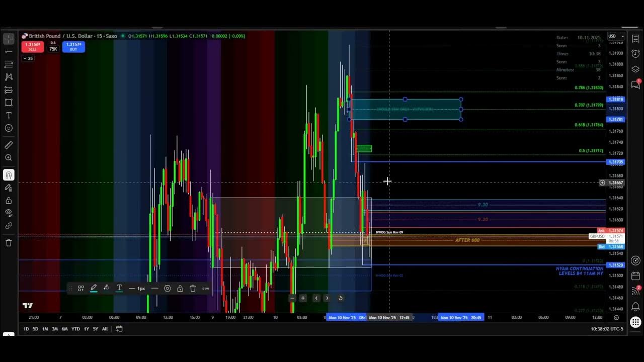
Task: Open the time zone menu showing UTC-5
Action: pyautogui.click(x=607, y=329)
